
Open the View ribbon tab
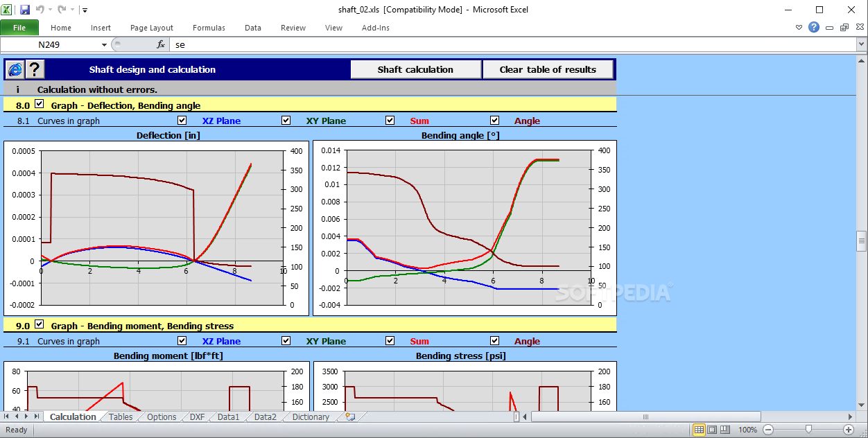pyautogui.click(x=333, y=28)
